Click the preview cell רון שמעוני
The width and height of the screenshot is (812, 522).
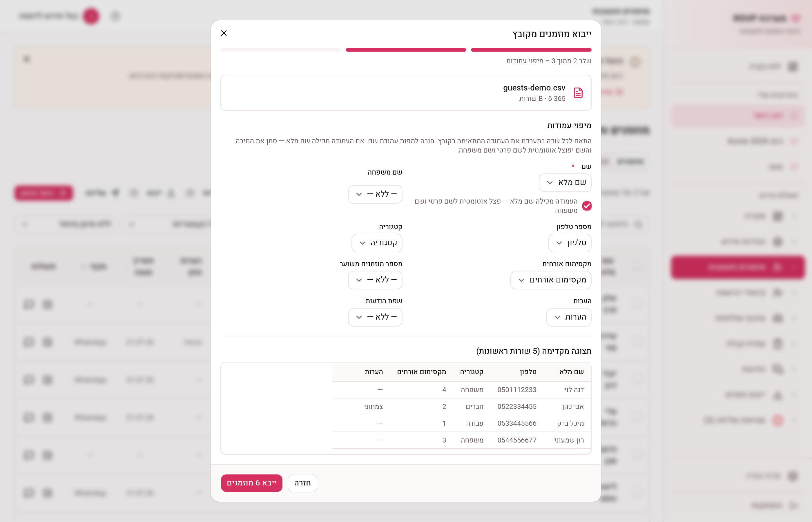[x=569, y=440]
